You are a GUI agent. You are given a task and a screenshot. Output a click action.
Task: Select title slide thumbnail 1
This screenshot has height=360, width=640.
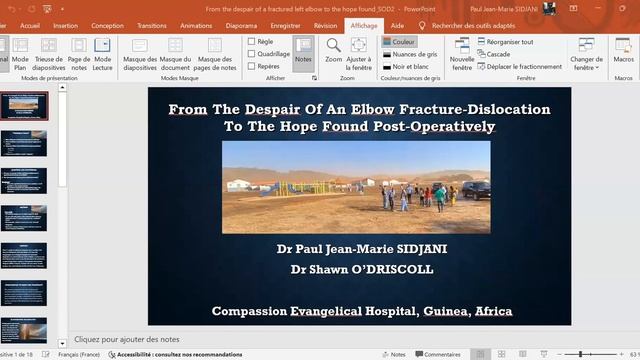click(x=24, y=106)
